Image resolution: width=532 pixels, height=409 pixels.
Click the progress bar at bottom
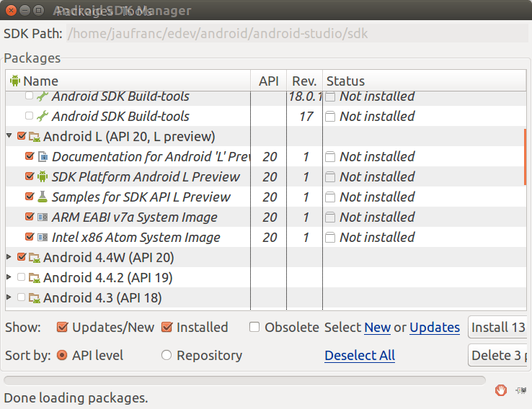pos(244,380)
